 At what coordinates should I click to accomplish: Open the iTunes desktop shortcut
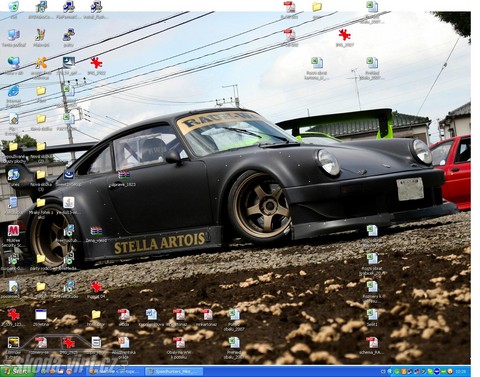(13, 175)
